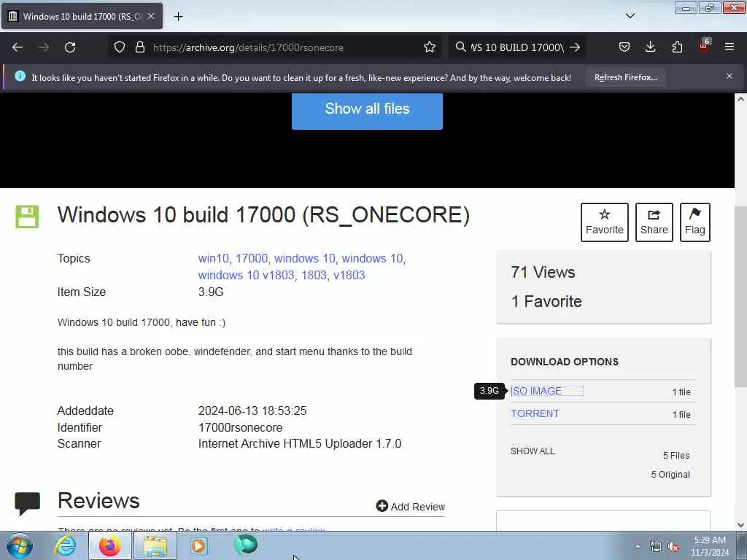Image resolution: width=747 pixels, height=560 pixels.
Task: Click the page title Windows 10 build 17000 (RS_ONECORE)
Action: (263, 215)
